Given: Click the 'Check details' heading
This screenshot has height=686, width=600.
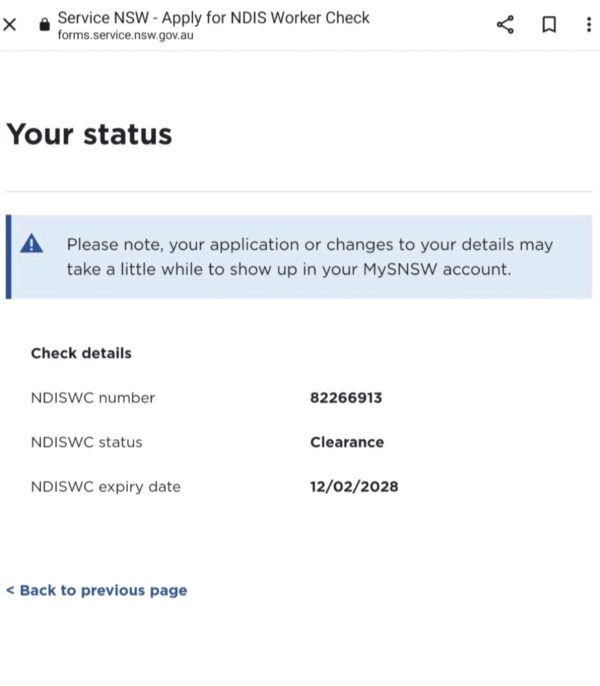Looking at the screenshot, I should point(81,353).
